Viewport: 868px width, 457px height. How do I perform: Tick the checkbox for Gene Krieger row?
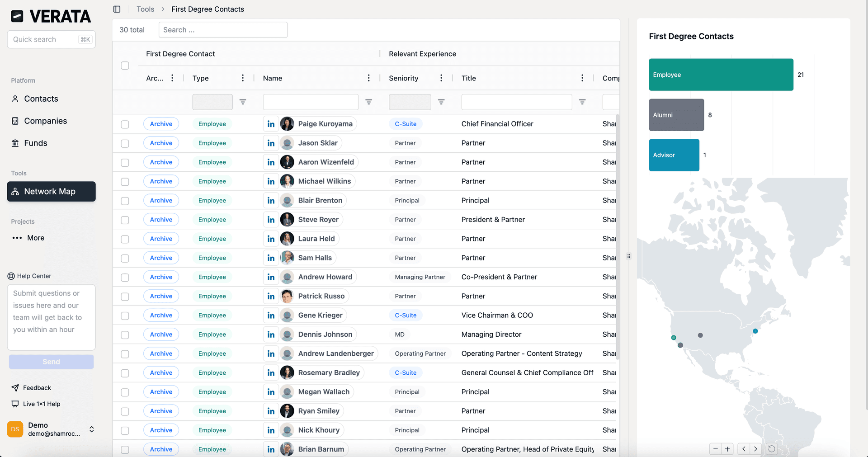coord(125,316)
